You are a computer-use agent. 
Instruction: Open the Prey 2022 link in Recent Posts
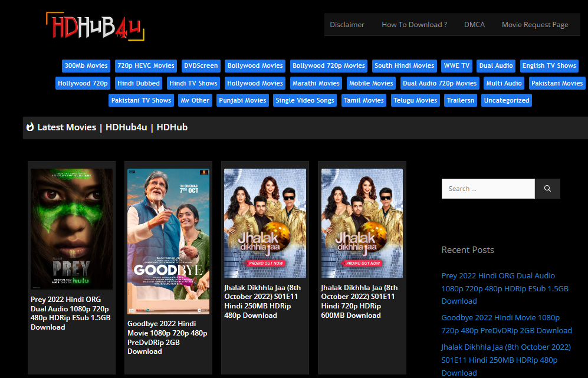[x=505, y=288]
